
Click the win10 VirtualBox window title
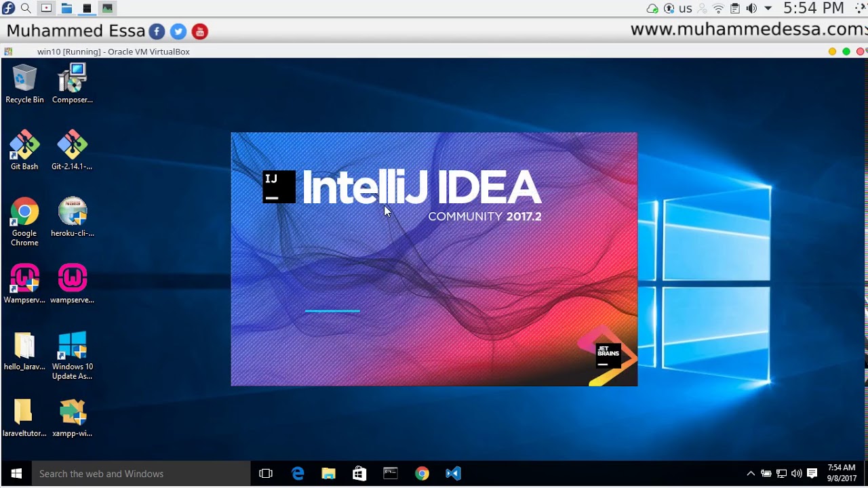(x=113, y=52)
